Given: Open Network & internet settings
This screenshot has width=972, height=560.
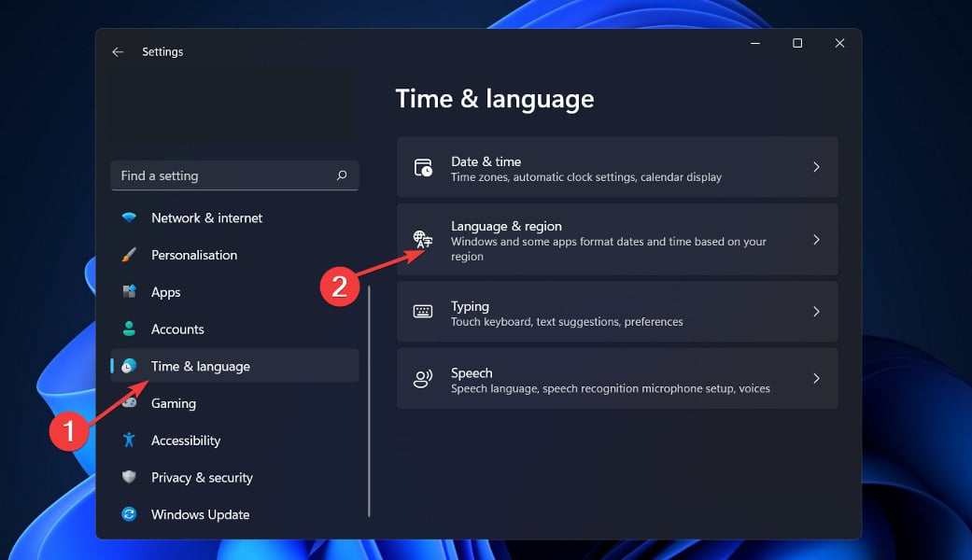Looking at the screenshot, I should pyautogui.click(x=234, y=218).
